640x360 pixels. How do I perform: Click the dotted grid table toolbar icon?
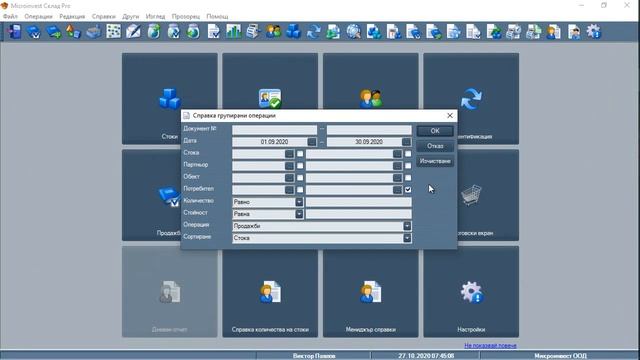click(x=113, y=31)
